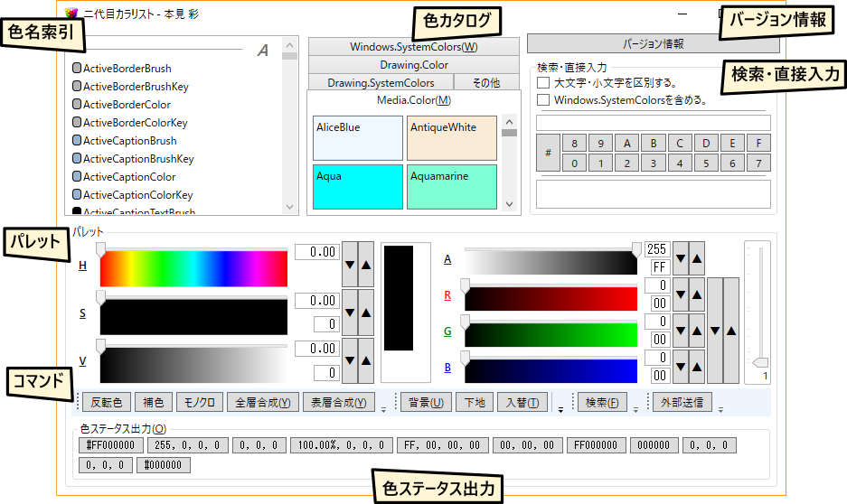Copy the #000000 color status output
This screenshot has height=504, width=847.
click(164, 465)
